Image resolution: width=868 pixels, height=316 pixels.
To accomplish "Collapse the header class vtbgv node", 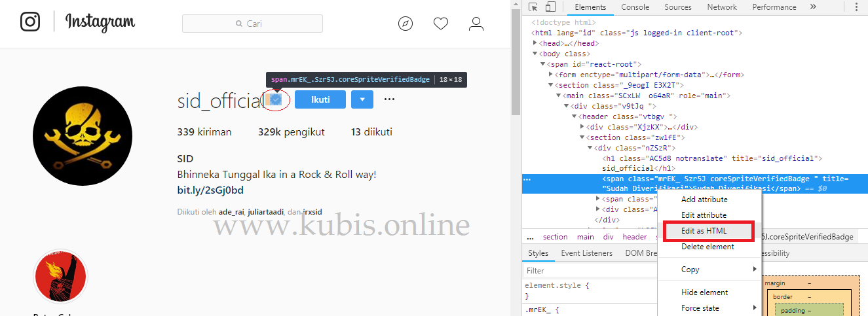I will (575, 116).
